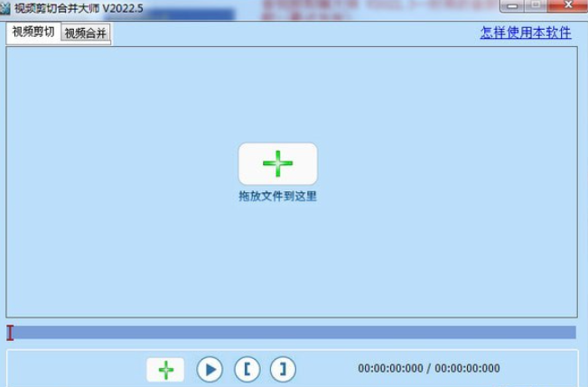Viewport: 588px width, 387px height.
Task: Play the video with the play button
Action: (x=210, y=369)
